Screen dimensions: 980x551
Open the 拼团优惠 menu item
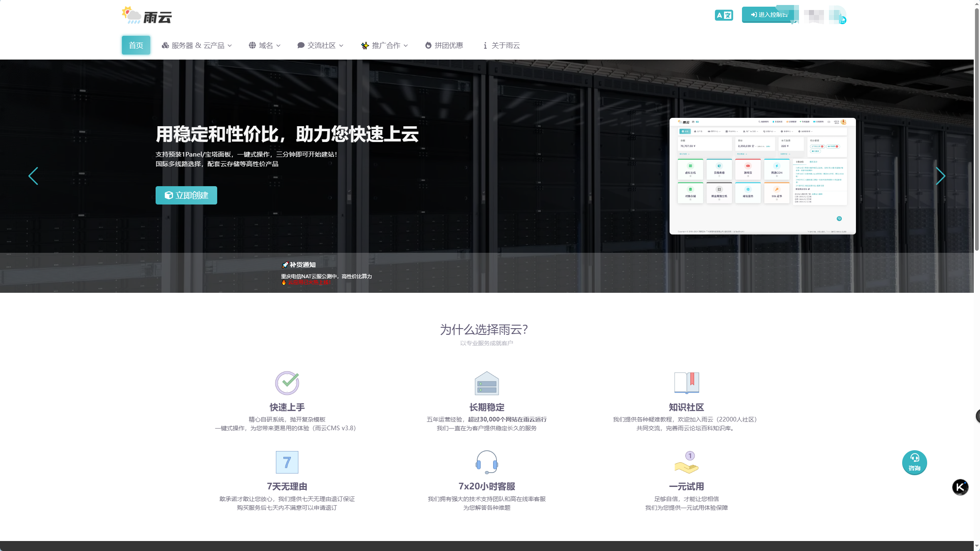pyautogui.click(x=444, y=45)
